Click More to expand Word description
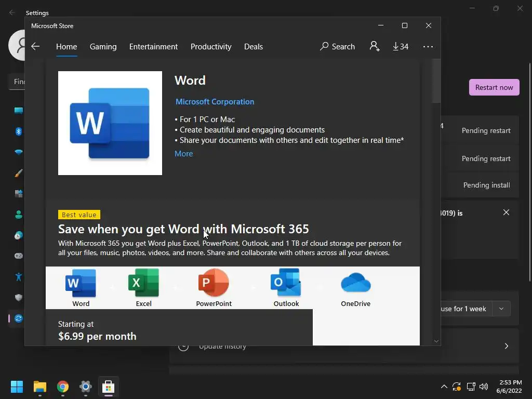This screenshot has height=399, width=532. pyautogui.click(x=183, y=154)
